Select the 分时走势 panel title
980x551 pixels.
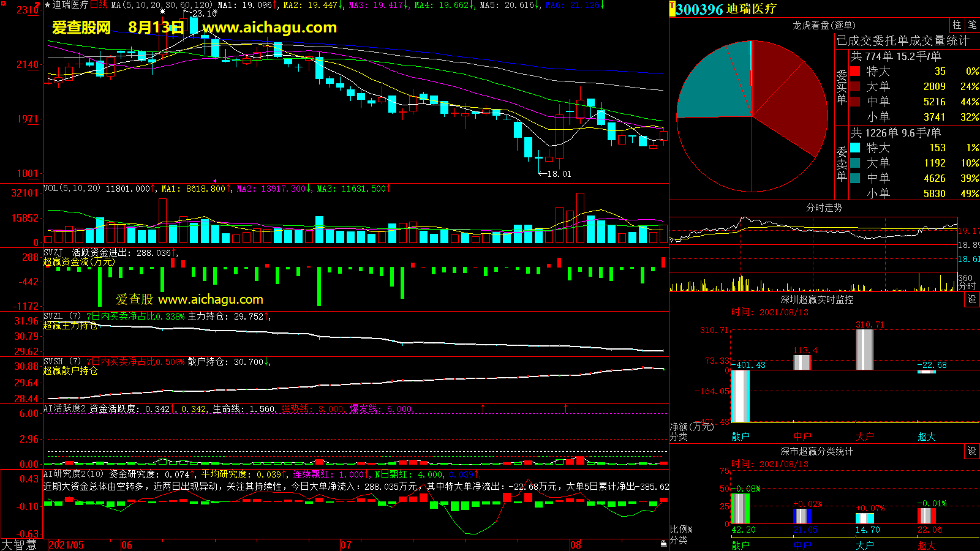(x=824, y=208)
